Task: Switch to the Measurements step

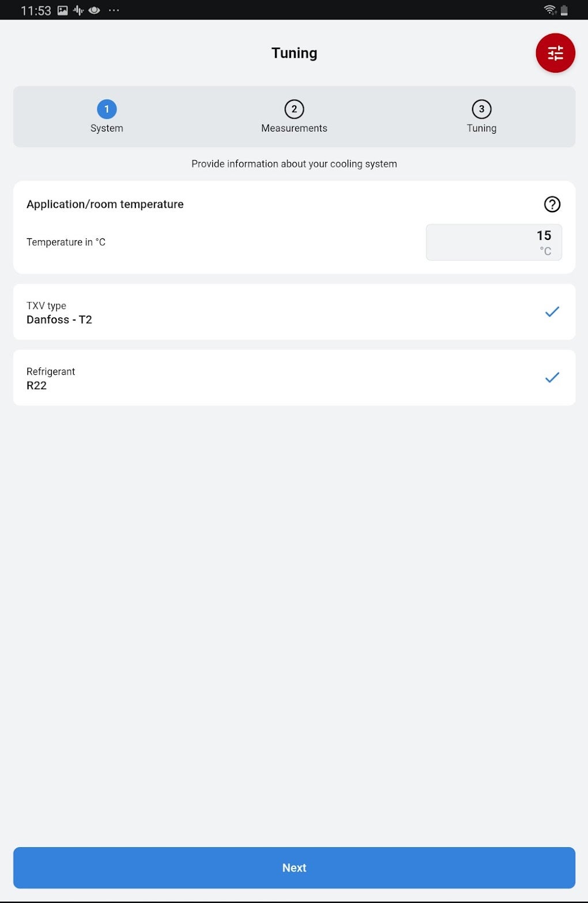Action: pyautogui.click(x=294, y=128)
